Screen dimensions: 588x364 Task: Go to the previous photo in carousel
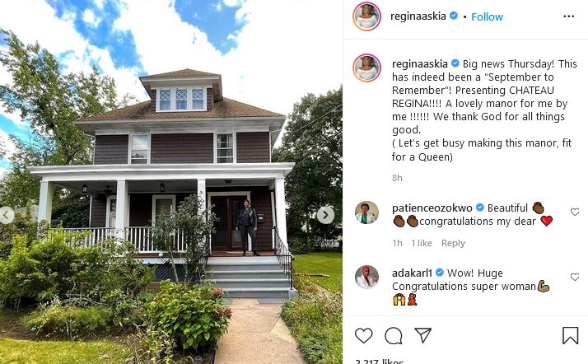point(6,215)
